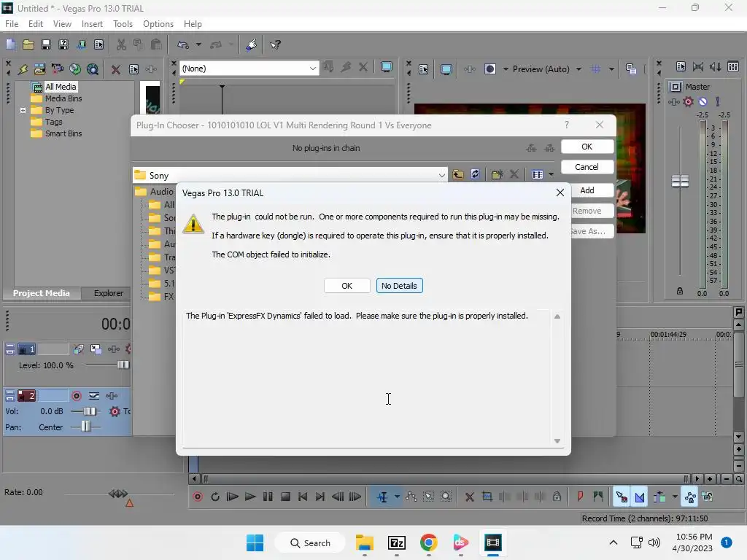This screenshot has height=560, width=747.
Task: Save the project using the floppy icon
Action: click(x=46, y=44)
